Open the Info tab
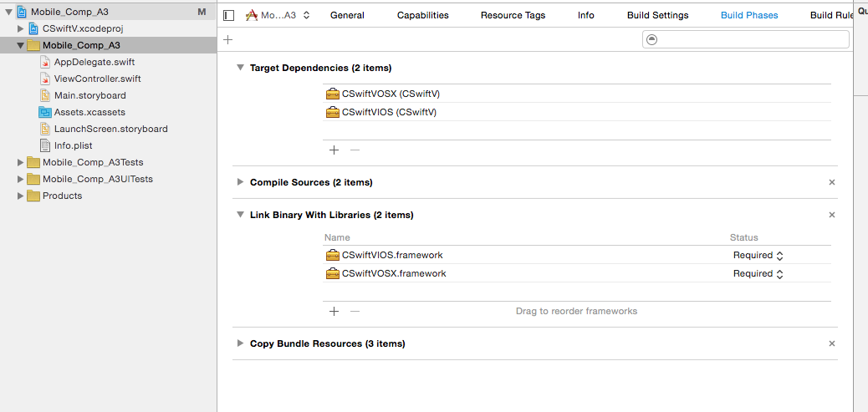The width and height of the screenshot is (868, 412). tap(585, 16)
